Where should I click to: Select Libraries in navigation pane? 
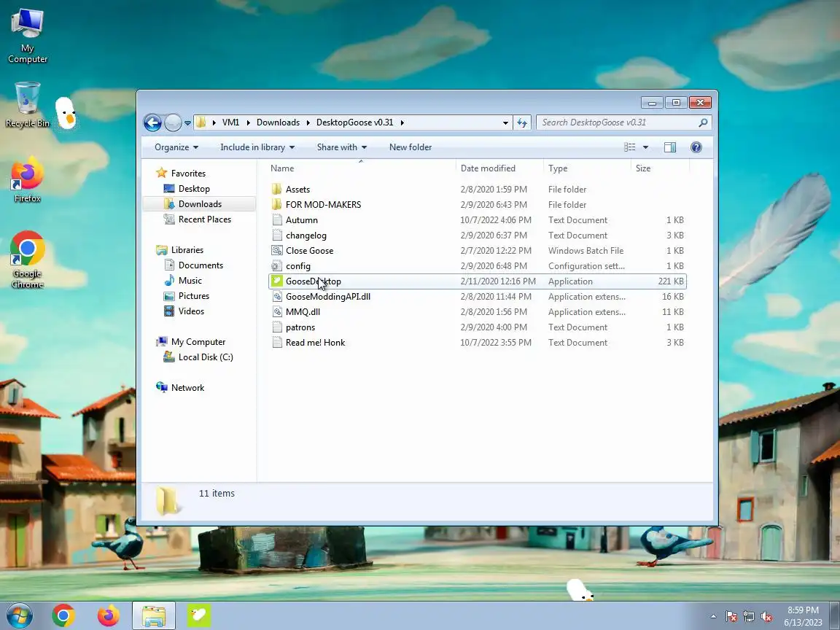187,250
